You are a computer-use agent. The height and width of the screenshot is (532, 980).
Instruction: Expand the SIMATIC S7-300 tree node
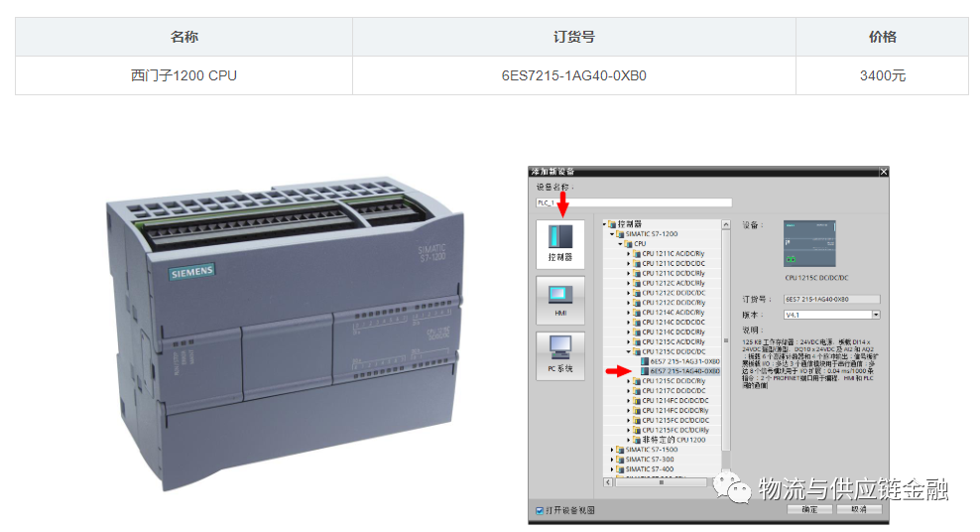coord(612,460)
